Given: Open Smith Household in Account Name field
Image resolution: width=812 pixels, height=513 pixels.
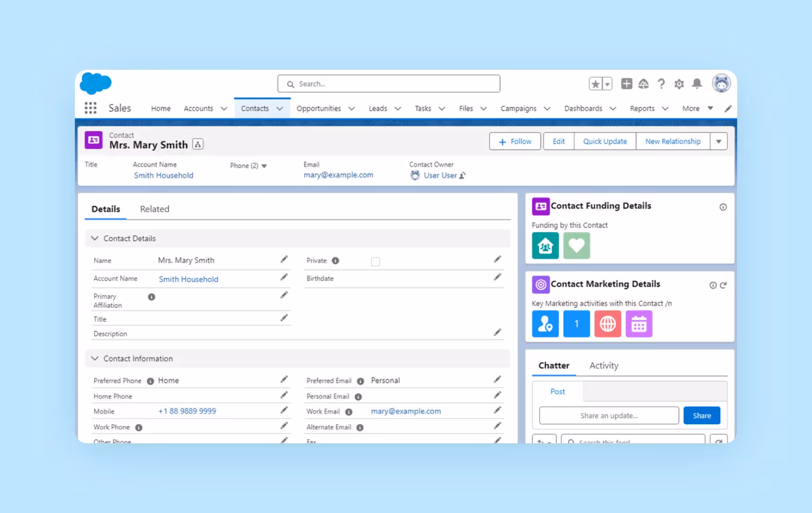Looking at the screenshot, I should tap(189, 279).
